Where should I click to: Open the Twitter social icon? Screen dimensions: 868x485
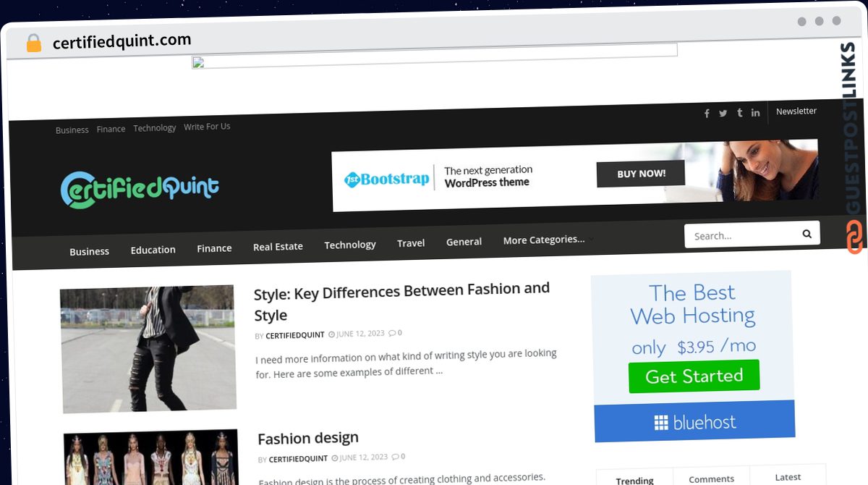pyautogui.click(x=723, y=113)
